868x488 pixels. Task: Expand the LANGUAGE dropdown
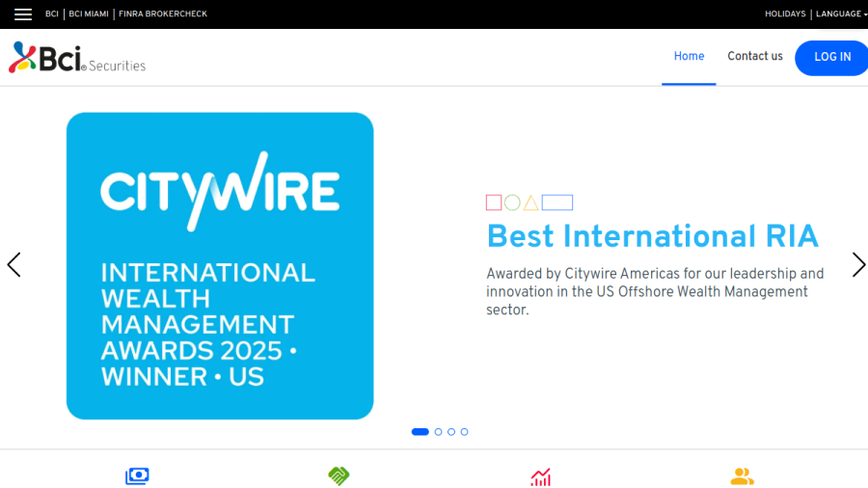pyautogui.click(x=841, y=14)
